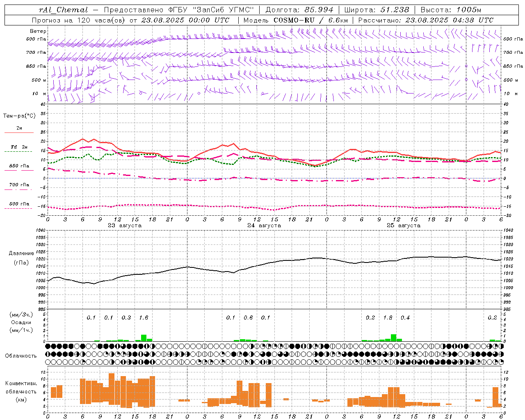Click the "Конвективн." convective label

tap(21, 383)
